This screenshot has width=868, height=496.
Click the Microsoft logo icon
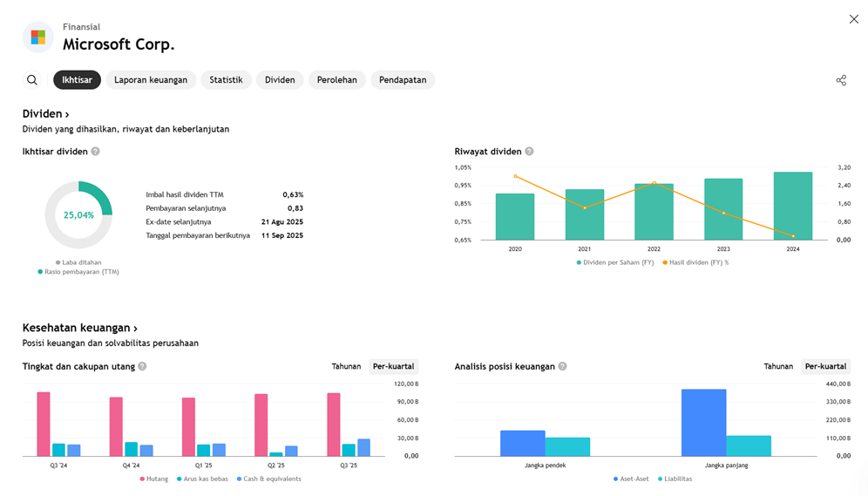coord(38,37)
